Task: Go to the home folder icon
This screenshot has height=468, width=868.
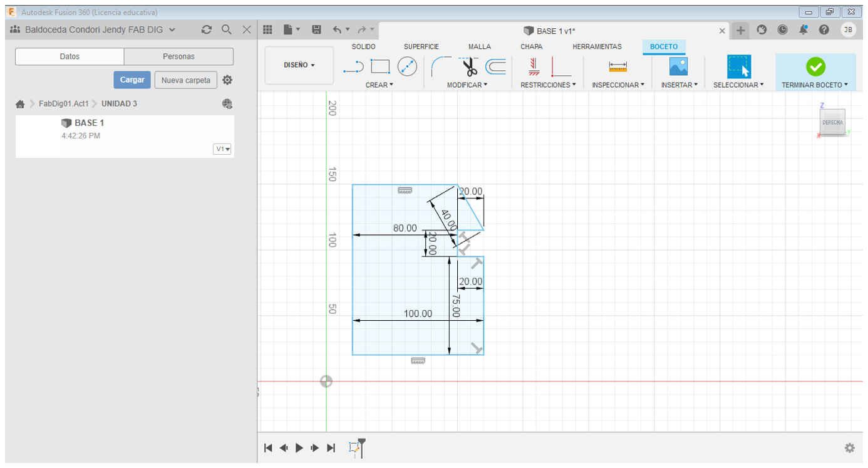Action: [20, 104]
